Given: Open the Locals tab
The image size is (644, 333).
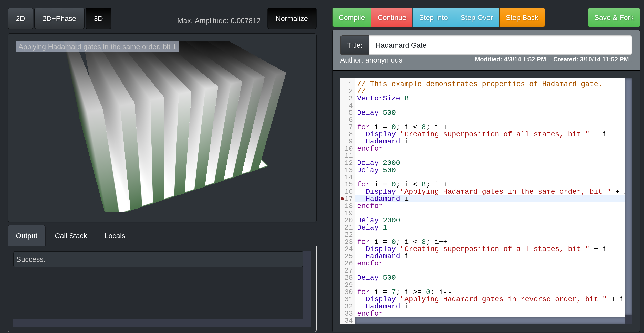Looking at the screenshot, I should coord(115,236).
